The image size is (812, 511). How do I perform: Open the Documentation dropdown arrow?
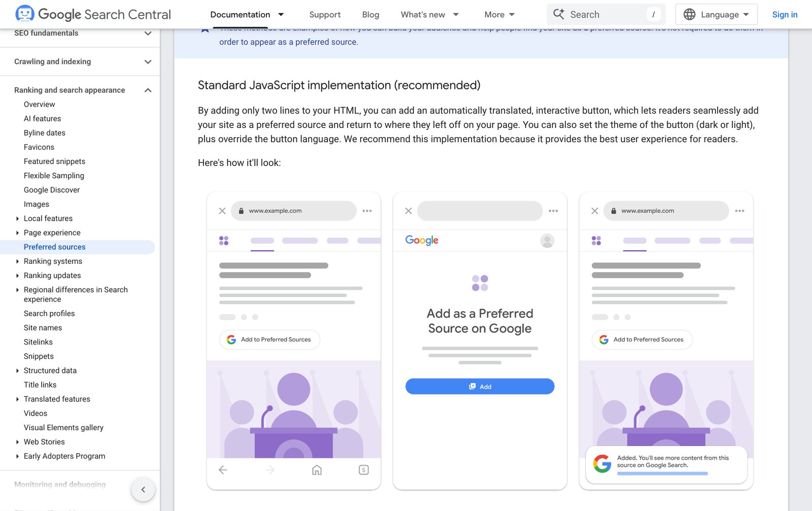coord(281,15)
